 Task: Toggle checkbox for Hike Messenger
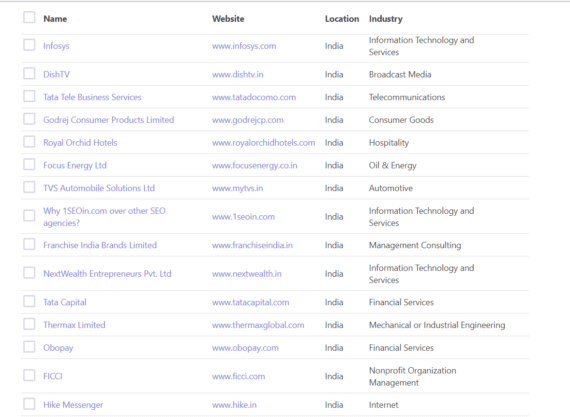pos(29,404)
